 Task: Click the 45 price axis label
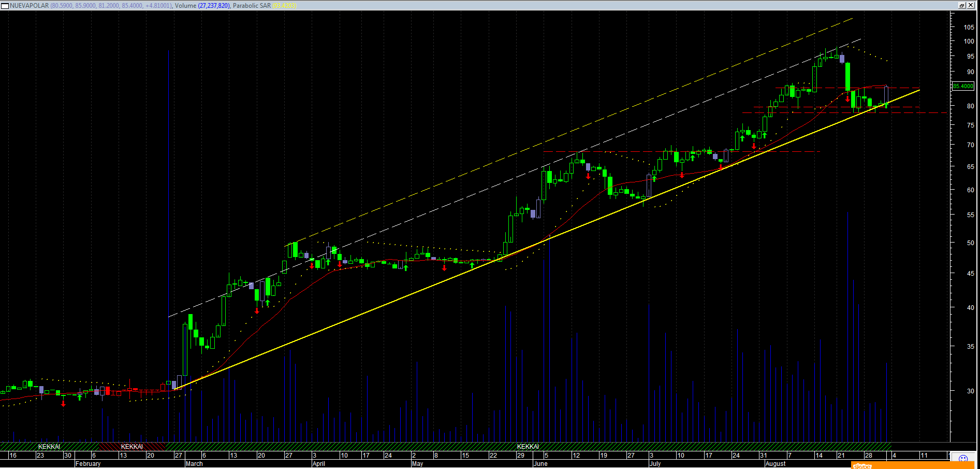[970, 273]
